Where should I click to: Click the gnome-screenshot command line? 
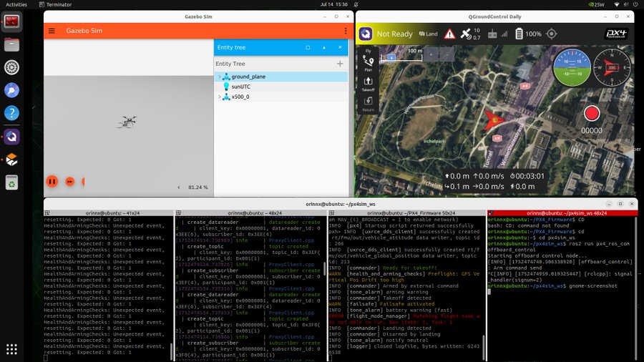tap(552, 285)
